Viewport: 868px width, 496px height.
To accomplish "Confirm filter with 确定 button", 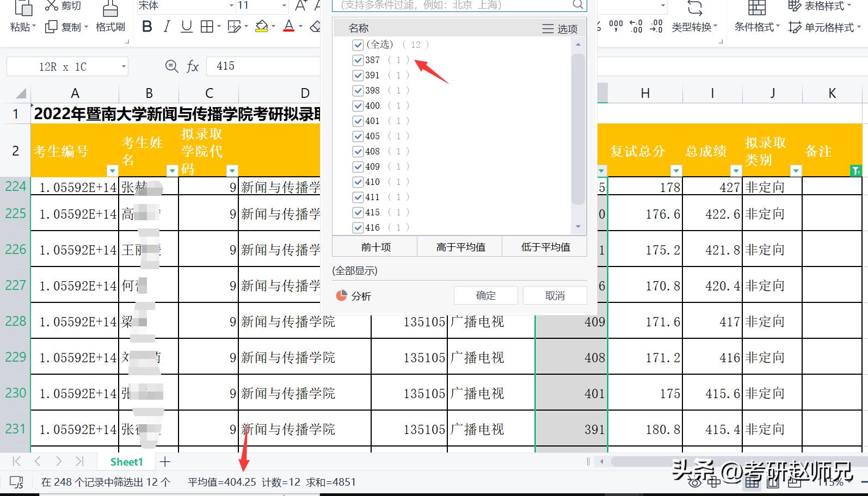I will [485, 295].
